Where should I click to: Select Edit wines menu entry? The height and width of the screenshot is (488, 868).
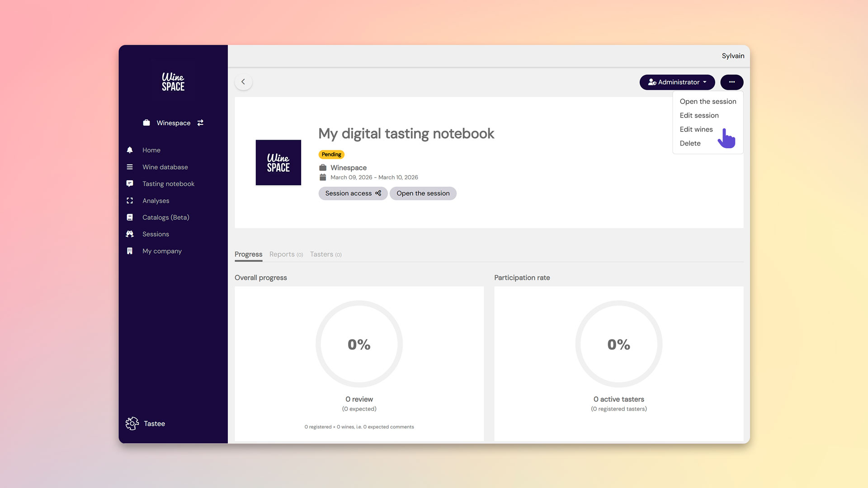pyautogui.click(x=696, y=129)
